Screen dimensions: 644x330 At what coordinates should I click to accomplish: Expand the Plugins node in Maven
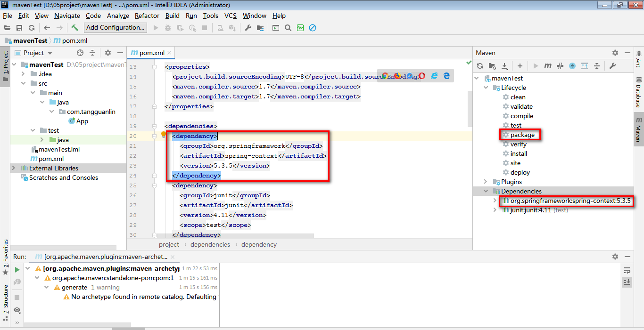pos(486,182)
